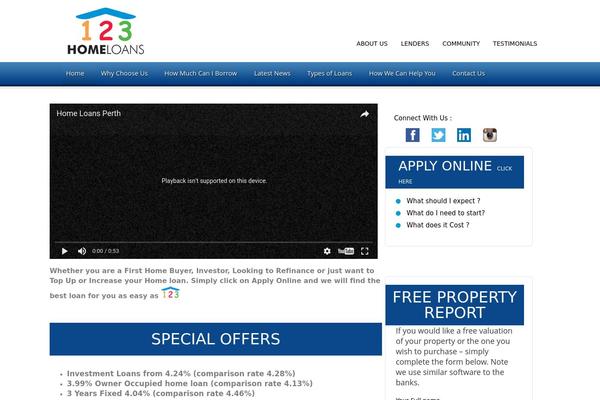Screen dimensions: 600x400
Task: Open How Much Can I Borrow
Action: coord(201,73)
